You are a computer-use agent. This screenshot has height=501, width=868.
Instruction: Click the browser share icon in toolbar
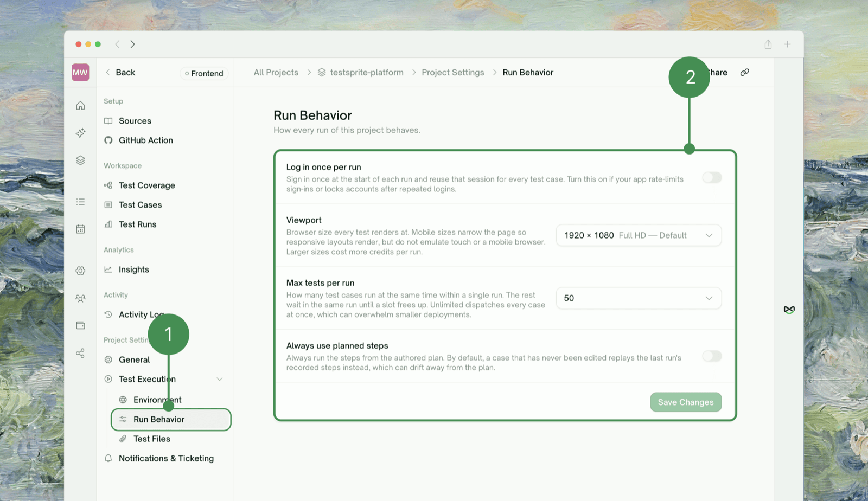[x=768, y=44]
